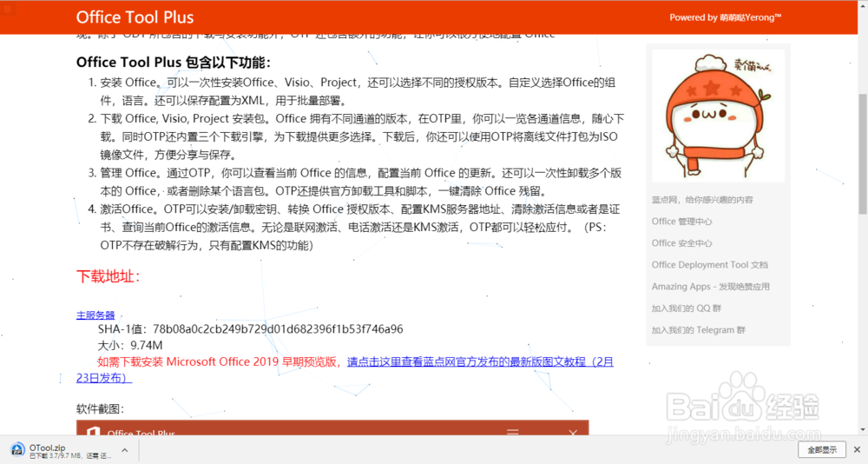Open Office 安全中心 sidebar link
Viewport: 868px width, 464px height.
[681, 242]
